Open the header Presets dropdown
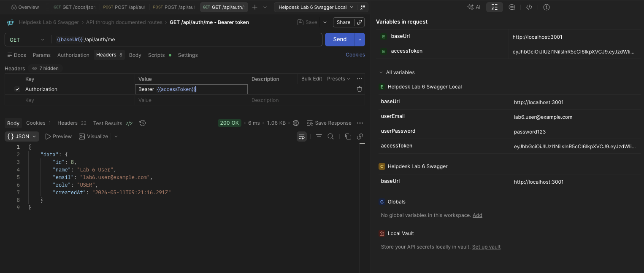The width and height of the screenshot is (644, 273). [338, 79]
